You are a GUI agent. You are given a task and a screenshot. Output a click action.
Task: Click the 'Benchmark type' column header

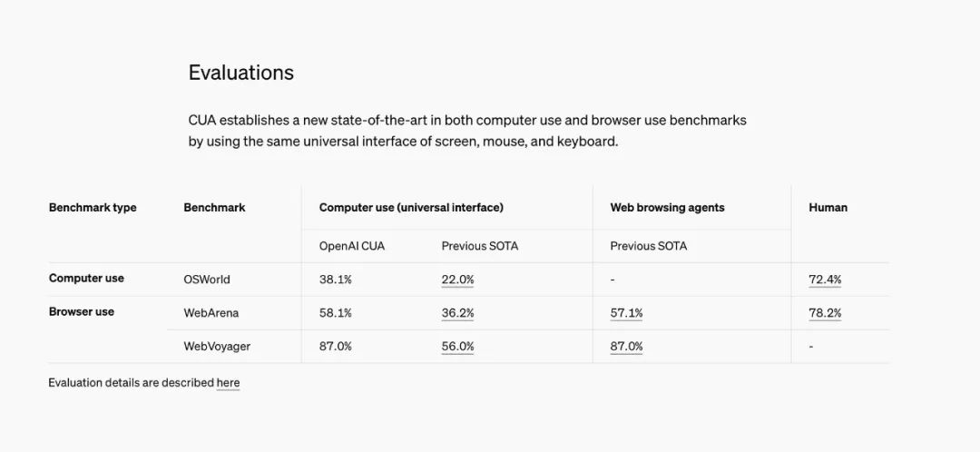(x=93, y=208)
